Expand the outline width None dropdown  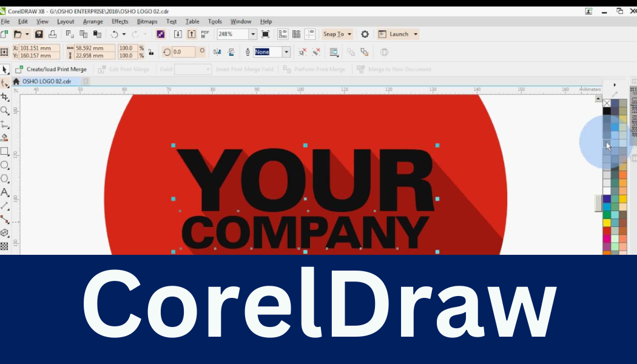tap(286, 52)
